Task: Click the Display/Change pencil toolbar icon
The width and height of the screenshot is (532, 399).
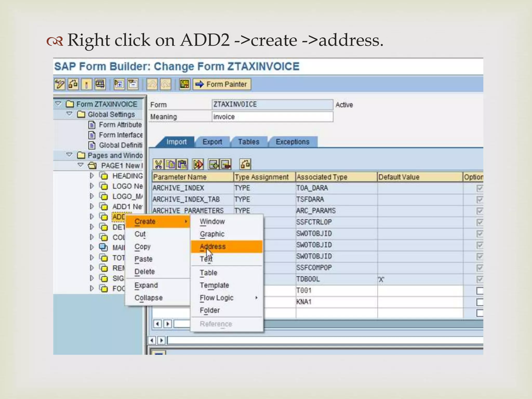Action: 59,84
